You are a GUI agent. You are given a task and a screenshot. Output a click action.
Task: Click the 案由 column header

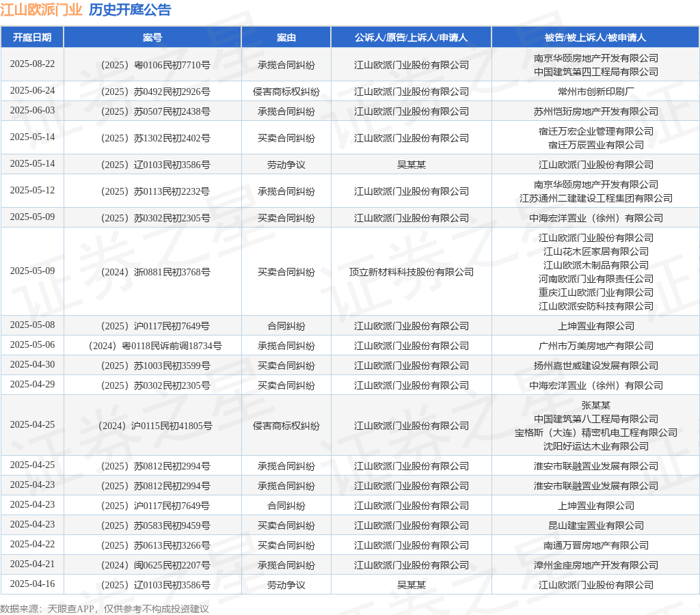(x=286, y=38)
